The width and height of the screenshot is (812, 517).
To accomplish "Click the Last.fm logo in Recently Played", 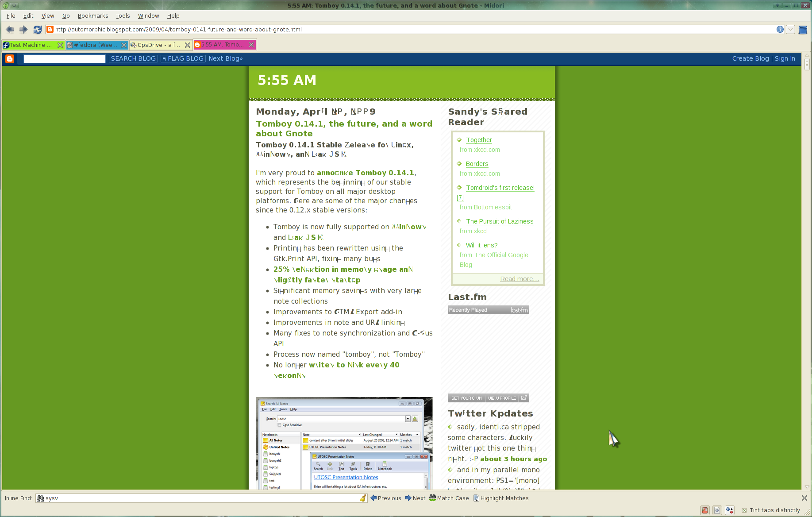I will click(x=519, y=310).
